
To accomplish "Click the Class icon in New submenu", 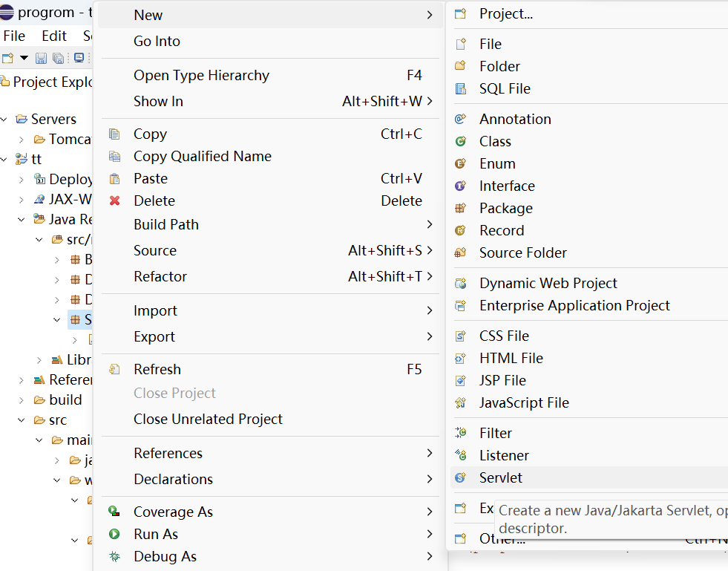I will 461,141.
